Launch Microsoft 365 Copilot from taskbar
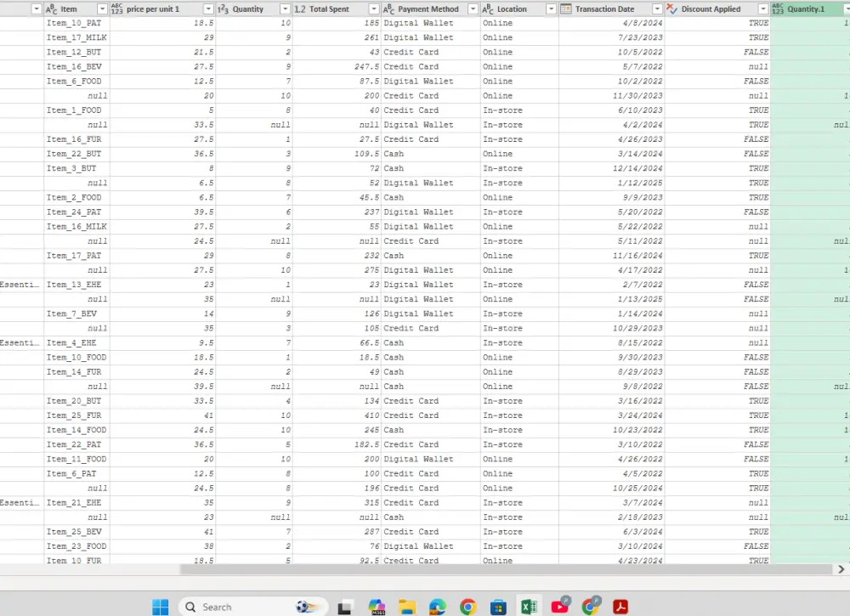The width and height of the screenshot is (850, 616). point(377,607)
